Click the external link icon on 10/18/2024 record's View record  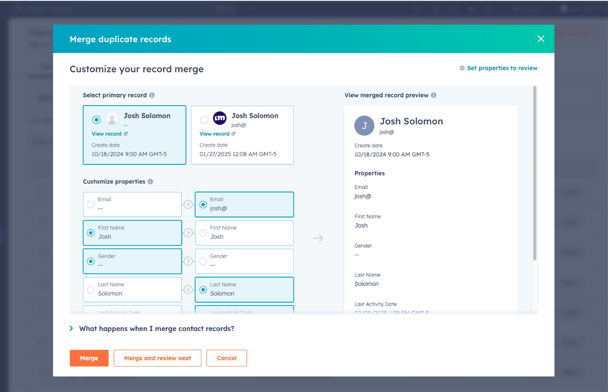pos(126,134)
